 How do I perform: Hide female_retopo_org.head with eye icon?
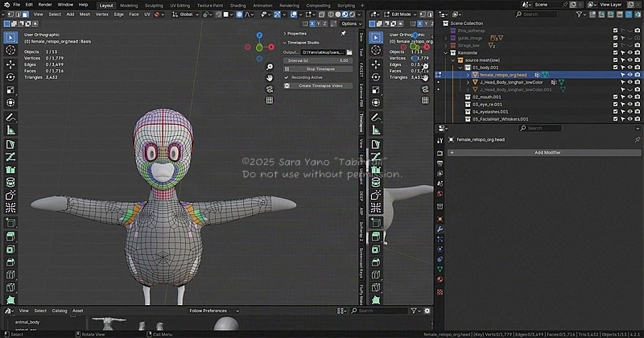tap(630, 75)
